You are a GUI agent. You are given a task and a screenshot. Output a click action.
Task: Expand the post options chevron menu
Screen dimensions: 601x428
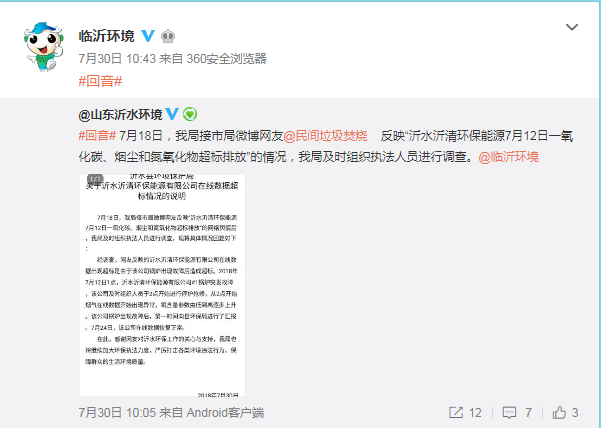pyautogui.click(x=571, y=27)
